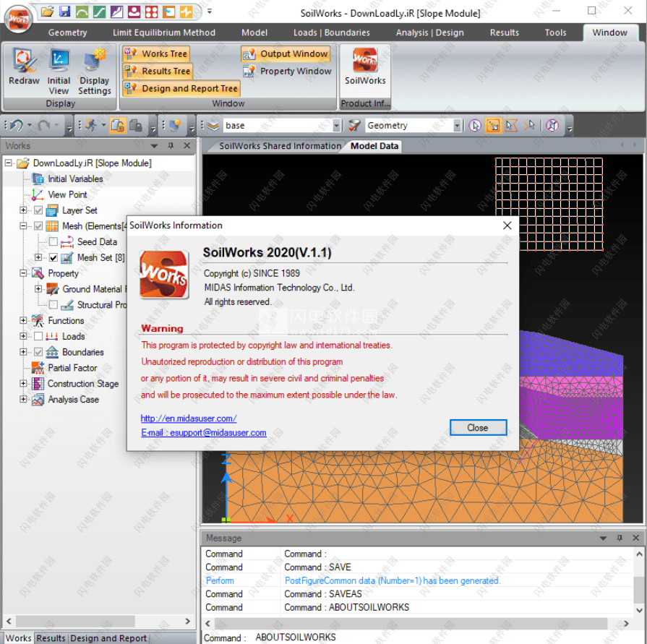Open SoilWorks product information button in ribbon
This screenshot has width=647, height=644.
(x=365, y=66)
